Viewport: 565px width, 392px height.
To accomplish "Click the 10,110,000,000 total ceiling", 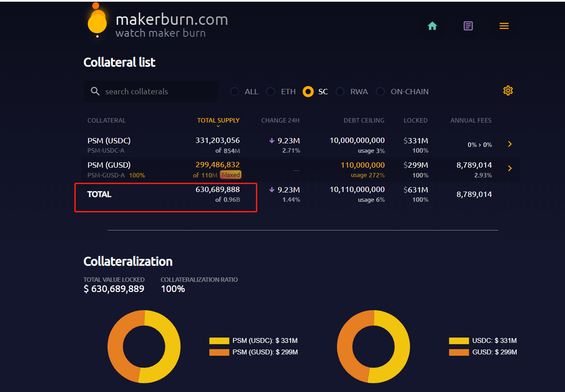I will pos(357,189).
